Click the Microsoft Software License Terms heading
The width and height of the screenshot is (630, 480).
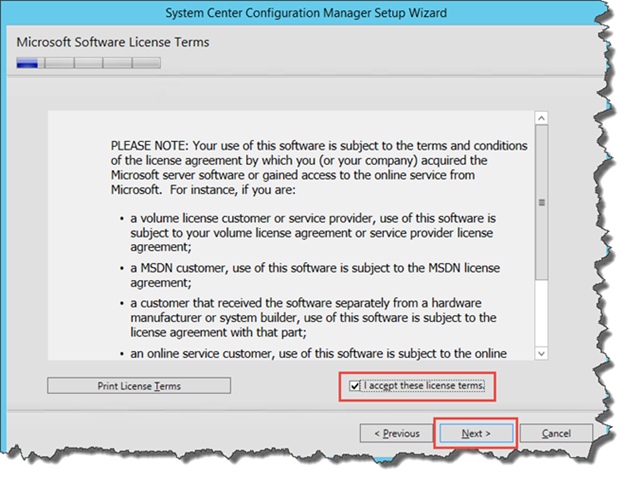tap(113, 42)
